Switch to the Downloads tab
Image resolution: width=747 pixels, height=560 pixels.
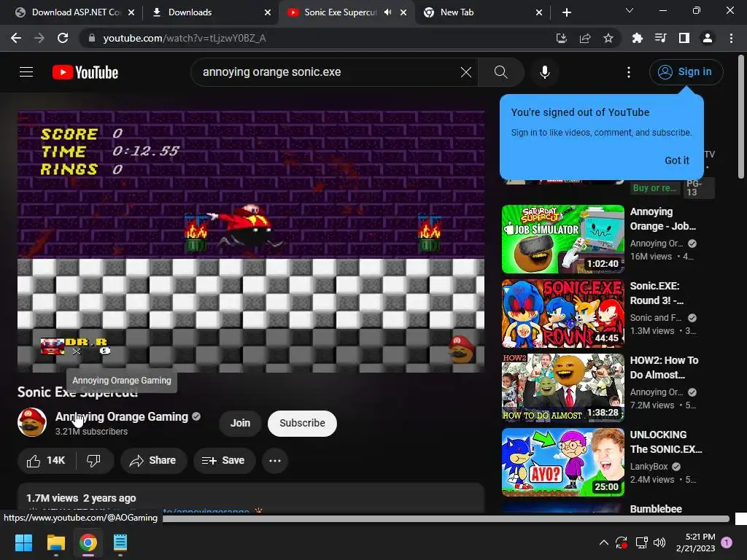[x=210, y=12]
